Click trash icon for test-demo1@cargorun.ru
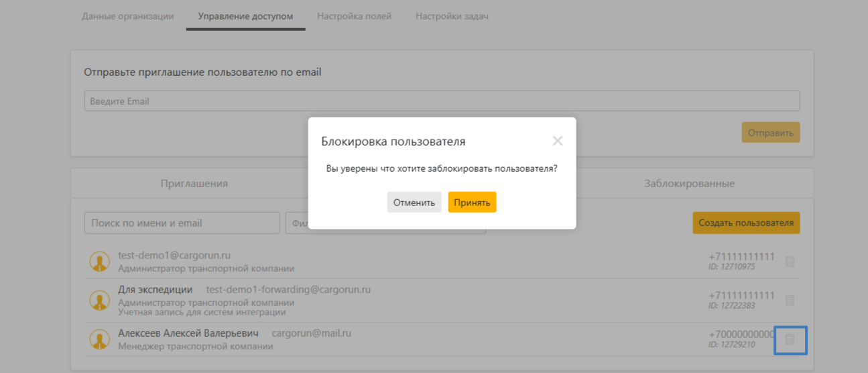This screenshot has height=373, width=868. pos(790,262)
